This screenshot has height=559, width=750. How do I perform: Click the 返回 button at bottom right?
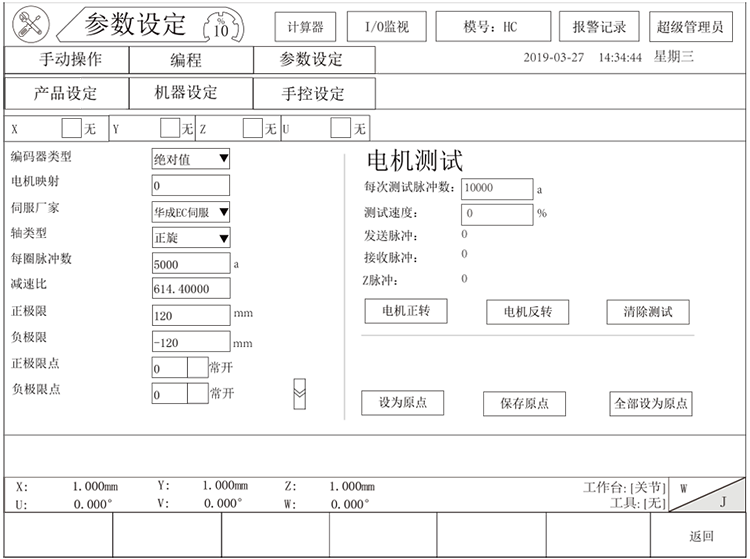tap(703, 536)
